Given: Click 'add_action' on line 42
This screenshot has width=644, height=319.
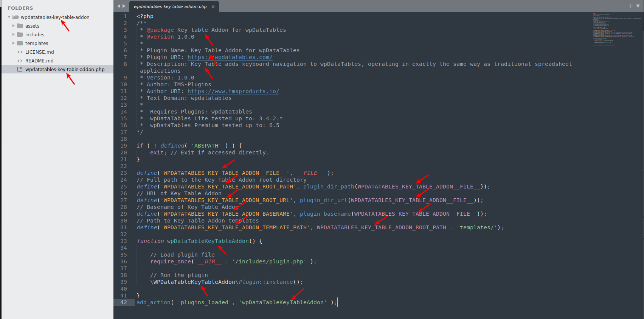Looking at the screenshot, I should coord(154,302).
